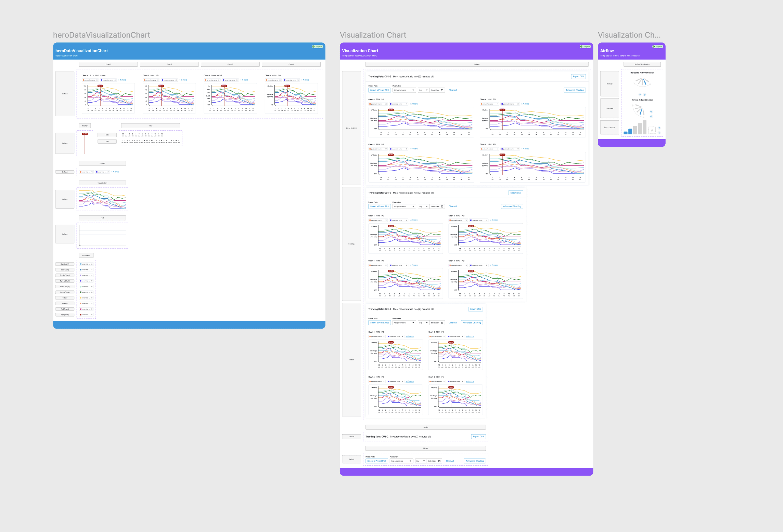The image size is (783, 532).
Task: Open the calendar icon in the Desktop section filters
Action: coord(442,207)
